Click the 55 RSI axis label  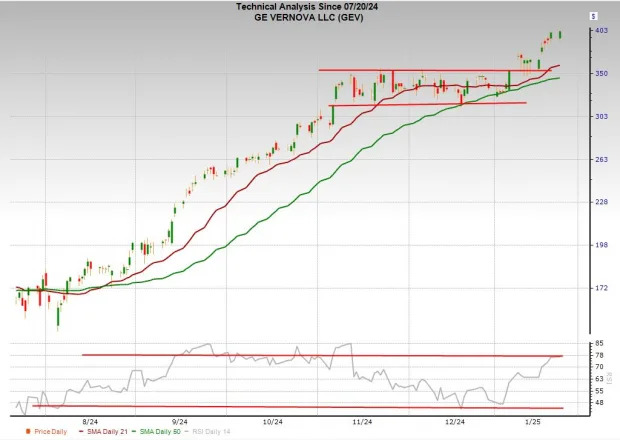click(x=599, y=391)
